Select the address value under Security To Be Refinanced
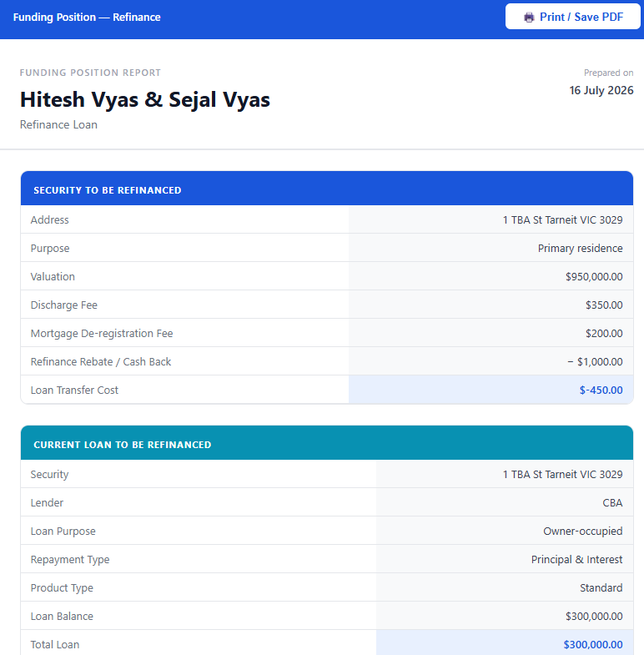The width and height of the screenshot is (644, 655). coord(562,219)
